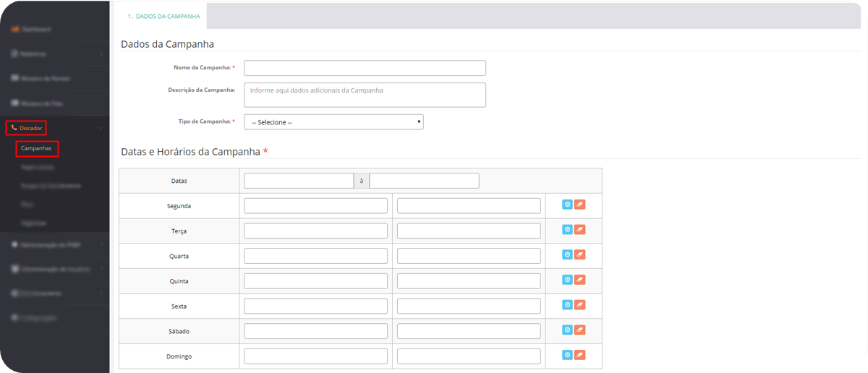Click the blue clock icon in Quarta row
This screenshot has width=868, height=373.
point(567,254)
